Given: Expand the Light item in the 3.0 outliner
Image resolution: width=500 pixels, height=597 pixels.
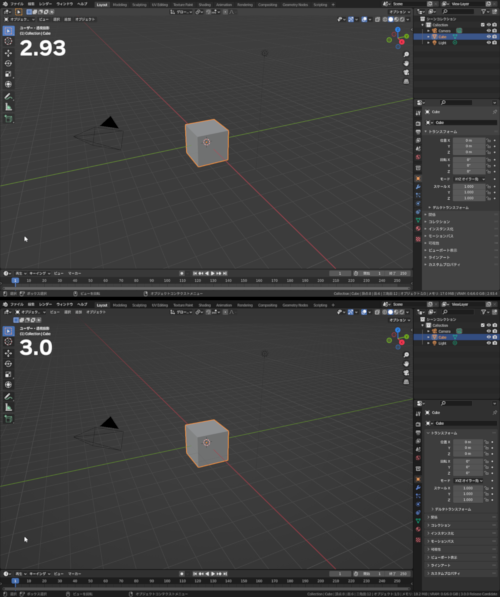Looking at the screenshot, I should point(428,343).
